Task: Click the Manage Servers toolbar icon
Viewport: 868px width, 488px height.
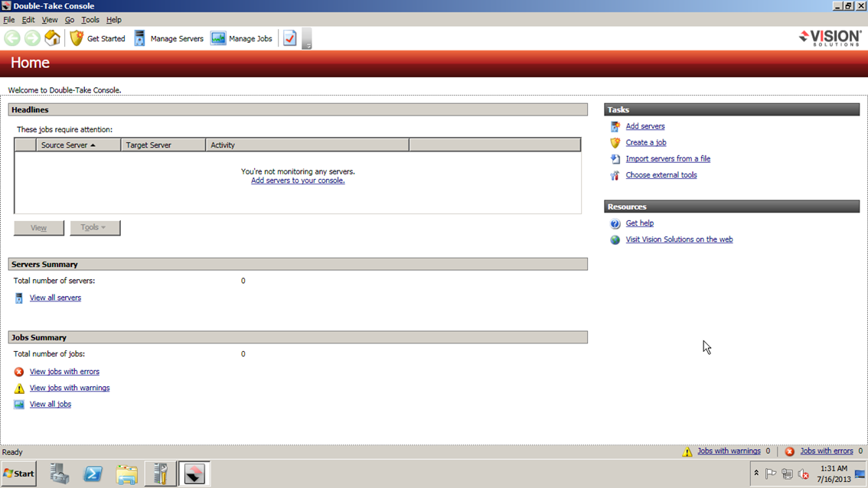Action: [x=139, y=38]
